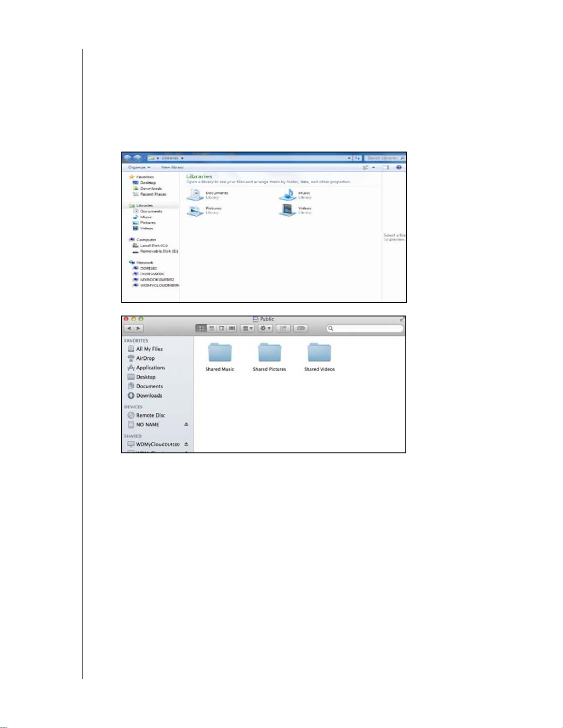Click New library in Explorer toolbar

click(172, 167)
